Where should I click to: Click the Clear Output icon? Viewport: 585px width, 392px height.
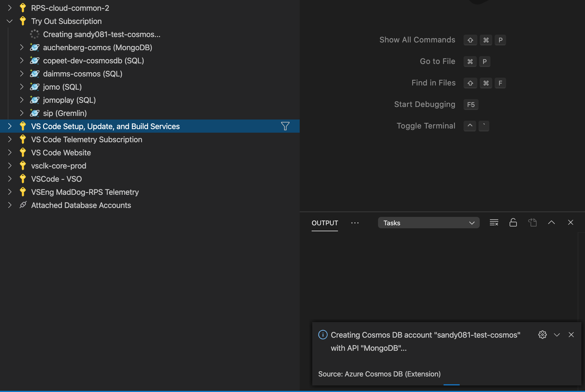click(x=494, y=223)
